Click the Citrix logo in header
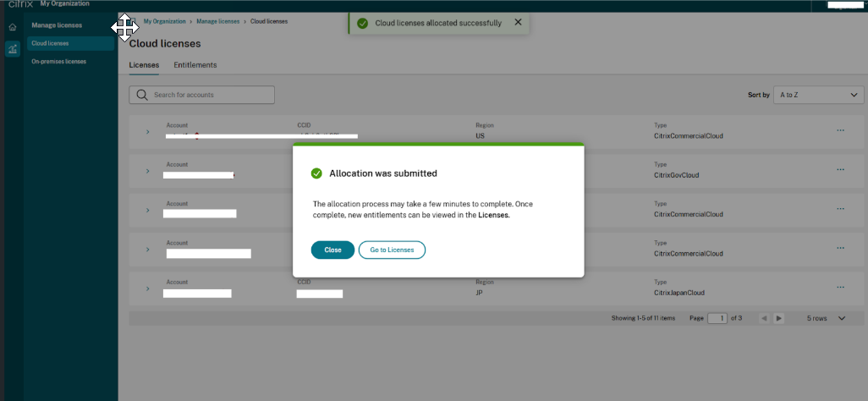The image size is (868, 401). (x=20, y=4)
